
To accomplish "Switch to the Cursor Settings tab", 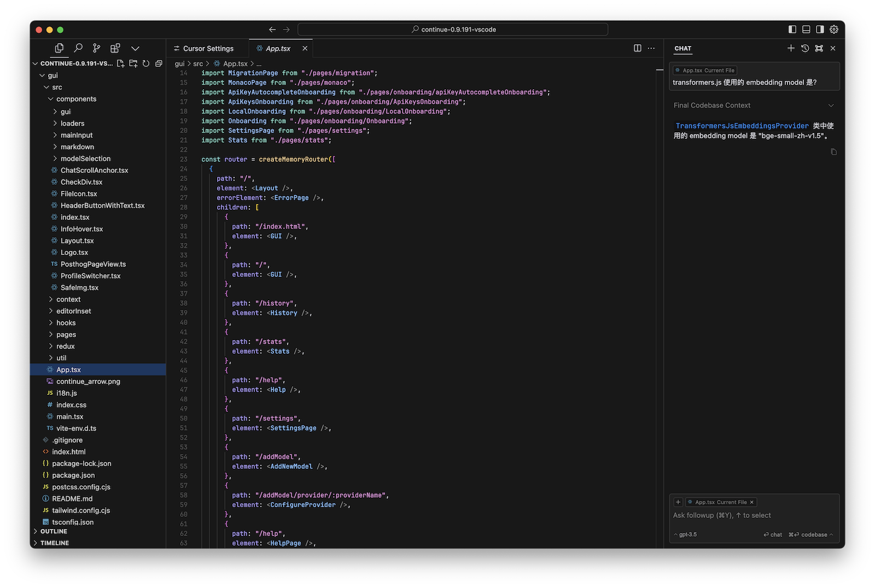I will 208,49.
